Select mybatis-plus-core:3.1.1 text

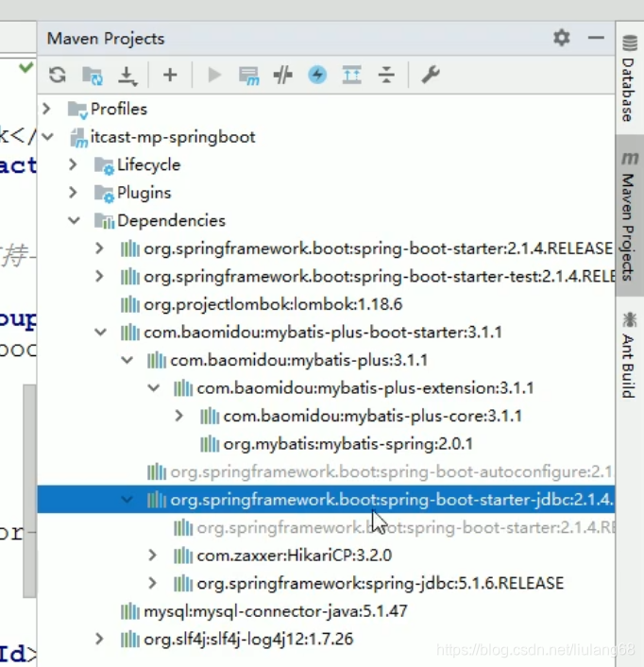point(373,417)
